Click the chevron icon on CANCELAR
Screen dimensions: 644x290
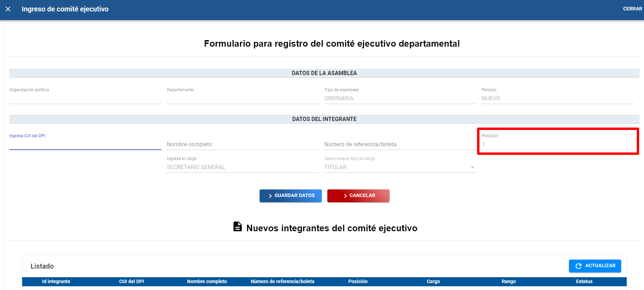tap(345, 196)
